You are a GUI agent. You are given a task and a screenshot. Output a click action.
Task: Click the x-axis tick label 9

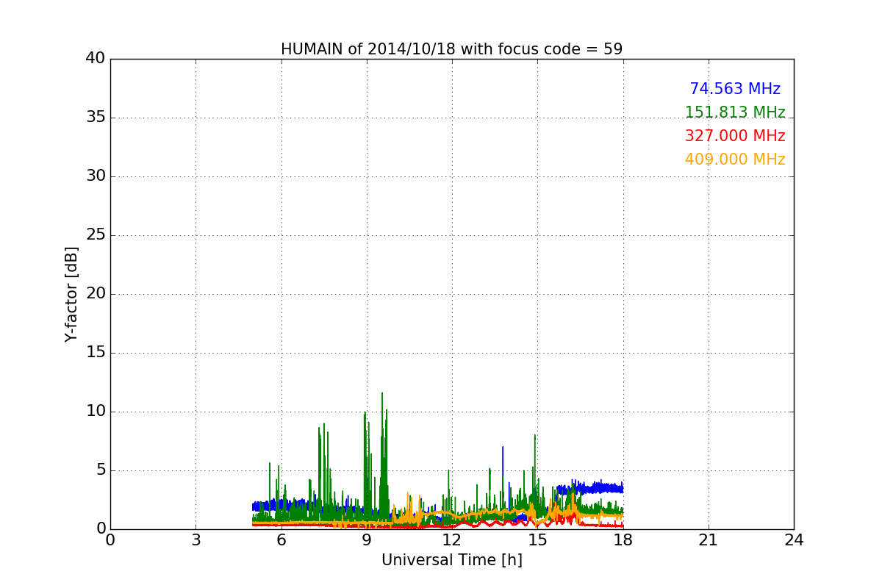(367, 540)
